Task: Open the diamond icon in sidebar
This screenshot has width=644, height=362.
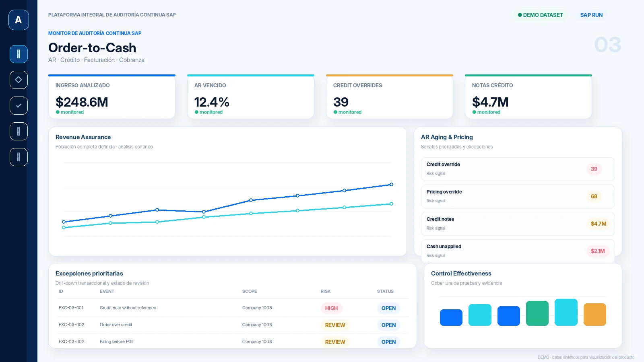Action: (19, 80)
